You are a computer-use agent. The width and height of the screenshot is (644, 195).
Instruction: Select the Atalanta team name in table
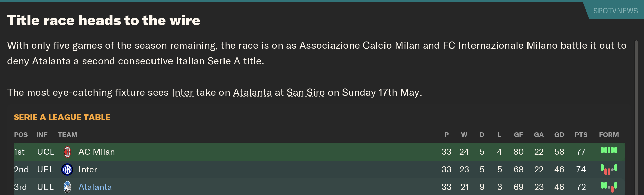(95, 187)
